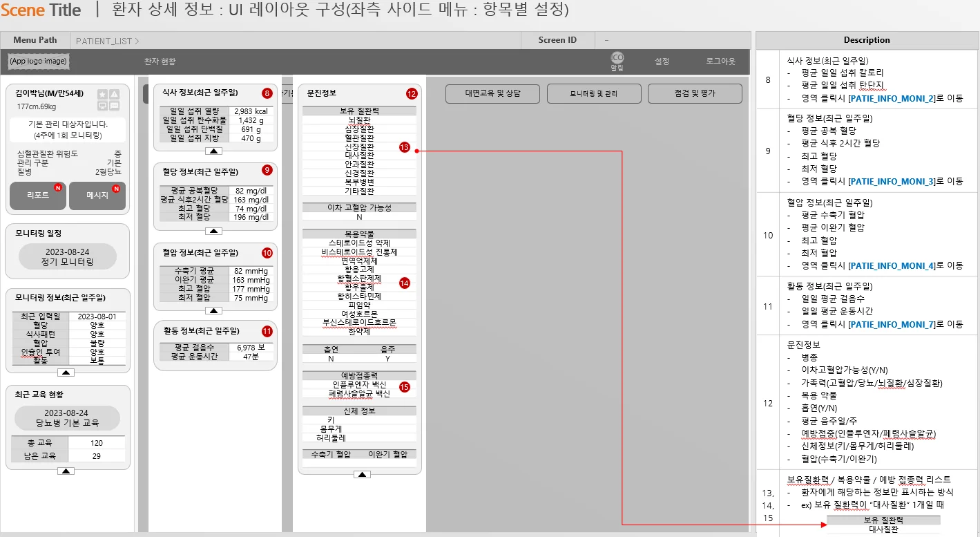Click the 196 mg/dl value
Screen dimensions: 980x537
tap(252, 218)
